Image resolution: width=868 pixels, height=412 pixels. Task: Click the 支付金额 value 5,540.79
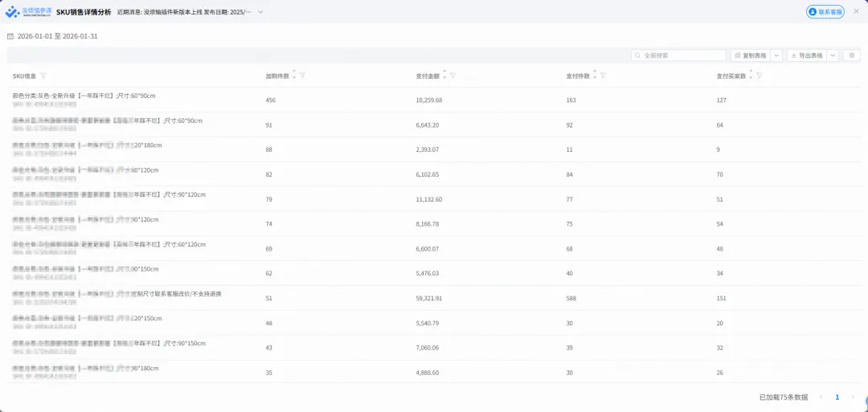pyautogui.click(x=428, y=323)
